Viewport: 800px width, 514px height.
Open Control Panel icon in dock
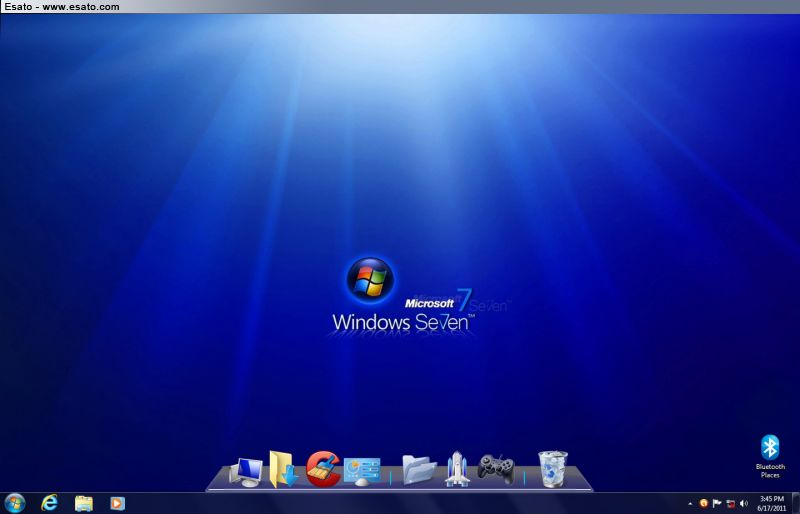click(x=362, y=472)
